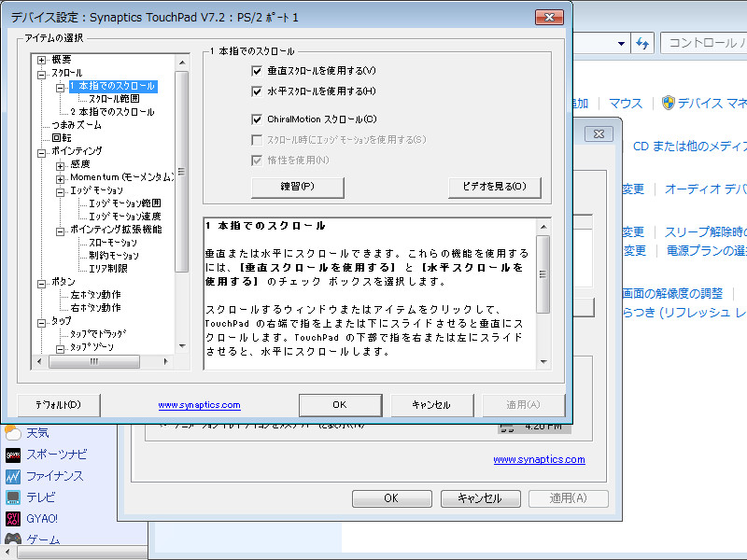Collapse the ポインティング tree node

[x=42, y=153]
